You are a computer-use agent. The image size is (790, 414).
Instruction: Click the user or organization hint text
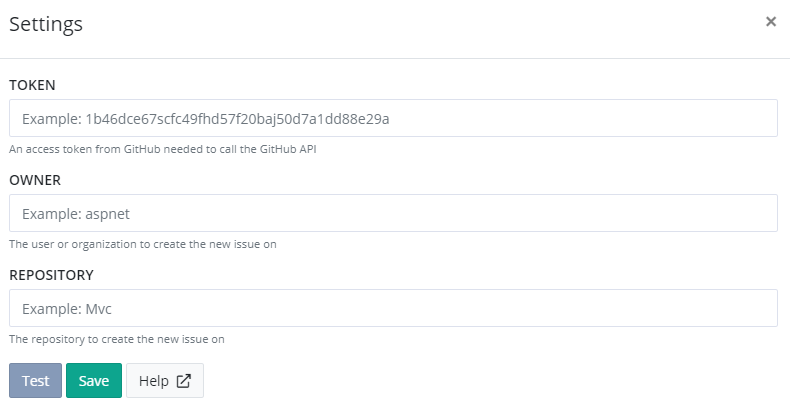click(143, 244)
